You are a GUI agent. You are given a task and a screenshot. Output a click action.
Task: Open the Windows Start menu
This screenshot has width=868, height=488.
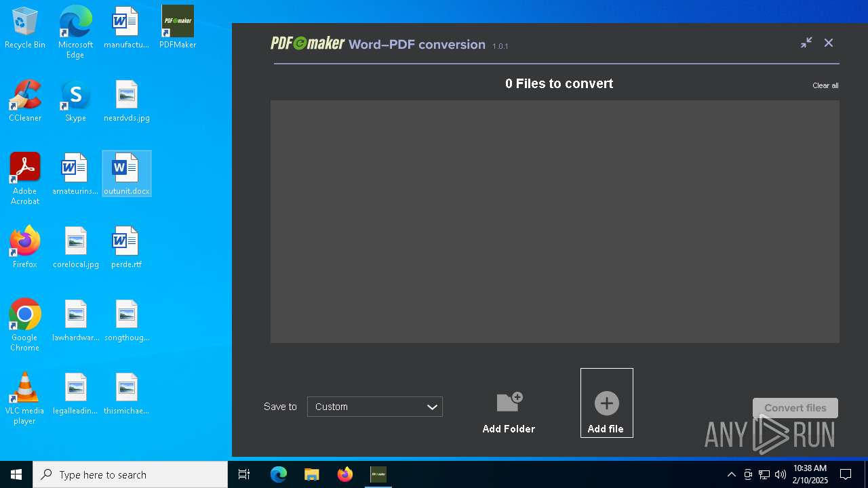coord(16,474)
